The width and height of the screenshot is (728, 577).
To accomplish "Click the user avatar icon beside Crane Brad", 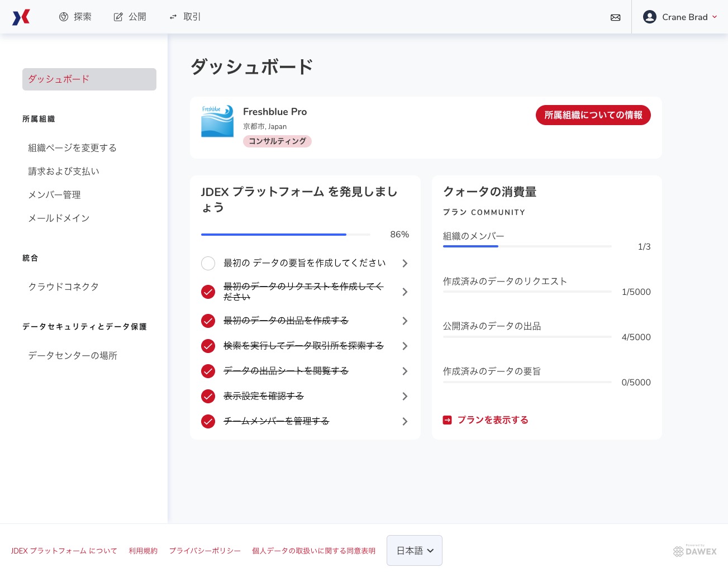I will click(650, 17).
